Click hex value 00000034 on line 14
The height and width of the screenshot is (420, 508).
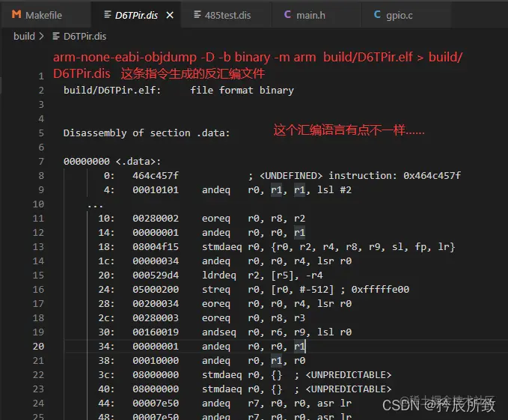pos(156,261)
